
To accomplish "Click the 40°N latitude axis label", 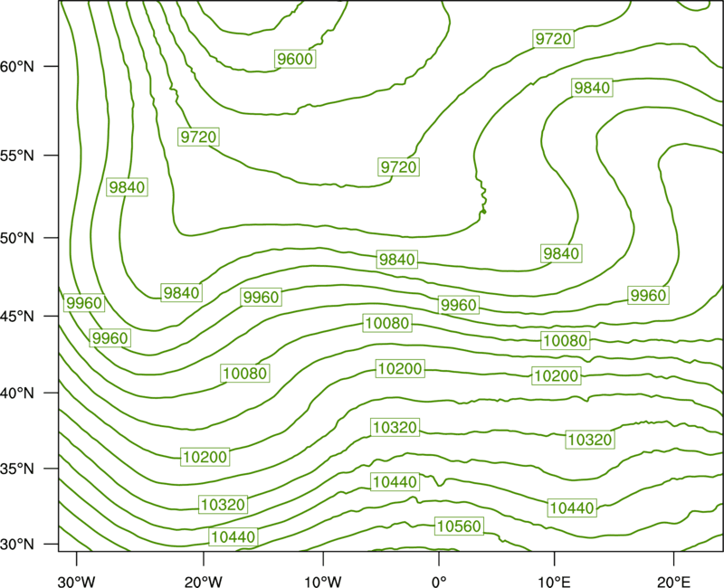I will coord(17,394).
